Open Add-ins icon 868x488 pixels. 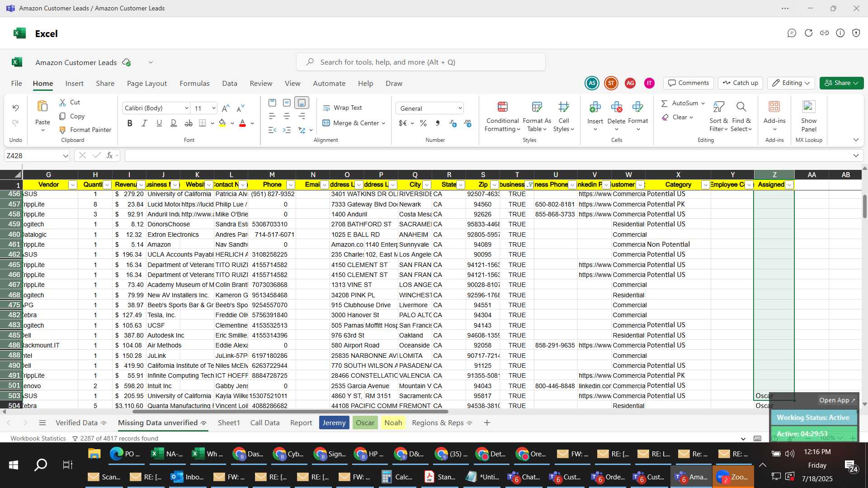[x=774, y=107]
